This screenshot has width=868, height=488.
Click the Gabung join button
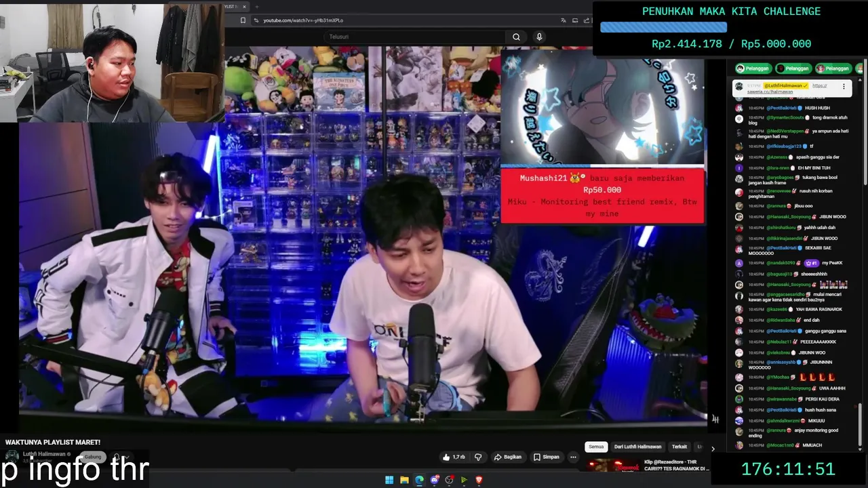tap(93, 457)
